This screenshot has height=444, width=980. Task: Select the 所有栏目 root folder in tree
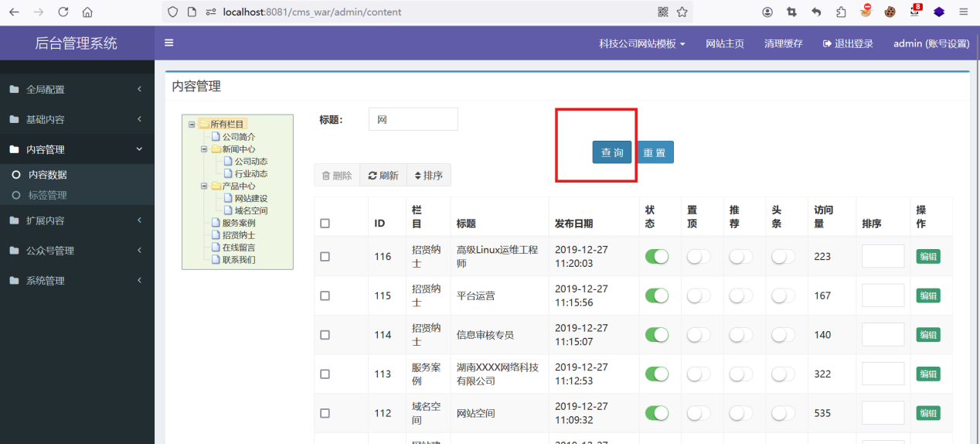point(223,125)
